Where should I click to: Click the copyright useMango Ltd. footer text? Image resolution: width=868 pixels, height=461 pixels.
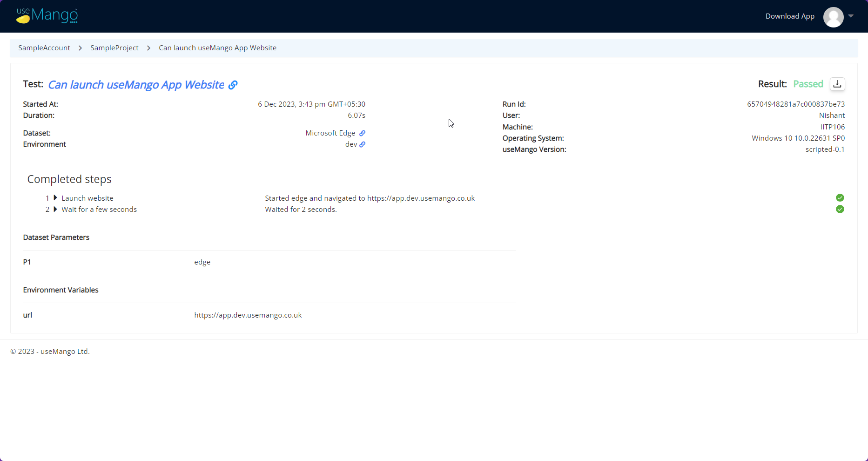coord(50,352)
